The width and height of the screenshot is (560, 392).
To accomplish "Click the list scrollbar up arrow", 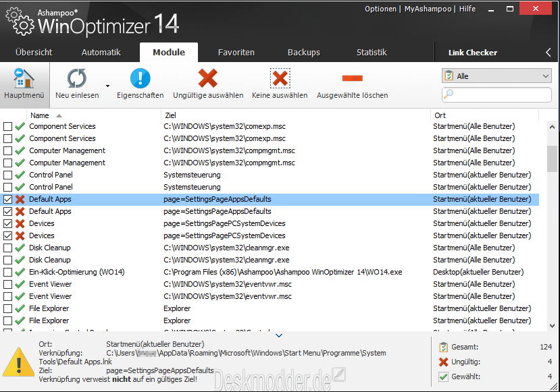I will (552, 127).
